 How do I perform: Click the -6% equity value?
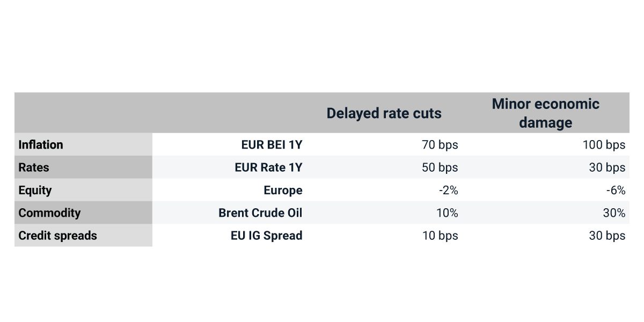615,190
